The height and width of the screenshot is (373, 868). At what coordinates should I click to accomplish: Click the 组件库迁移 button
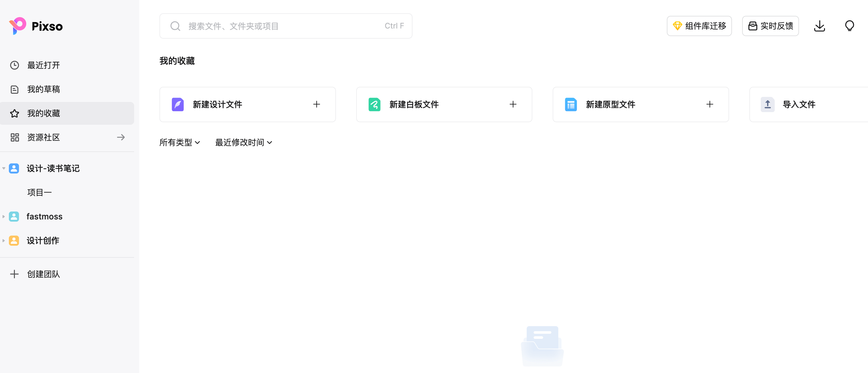pos(699,26)
